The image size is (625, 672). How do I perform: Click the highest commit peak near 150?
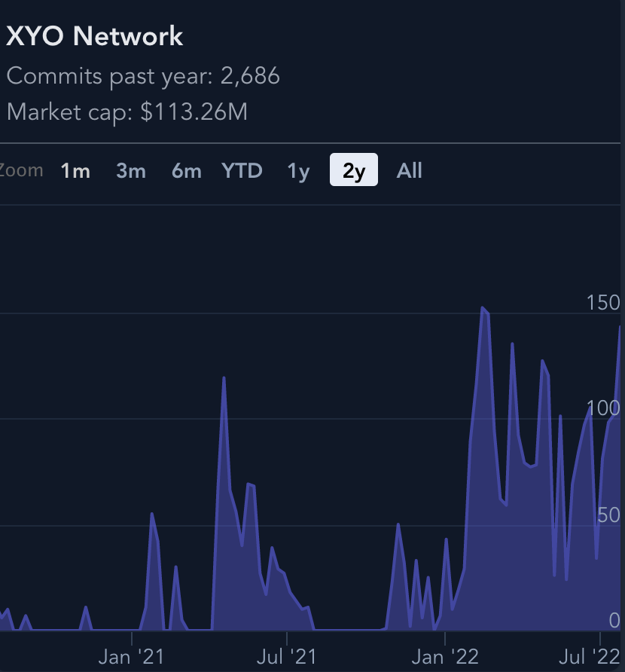483,308
